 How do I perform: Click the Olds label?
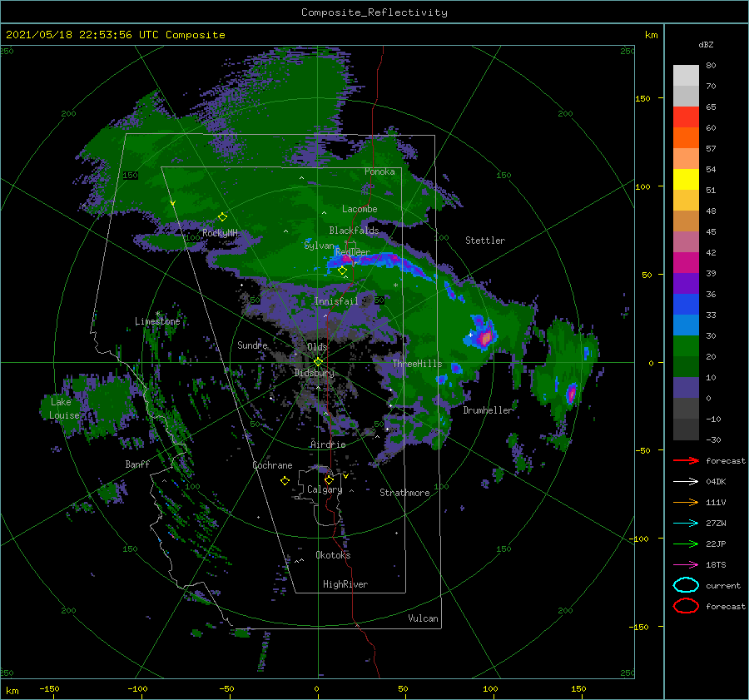point(317,347)
